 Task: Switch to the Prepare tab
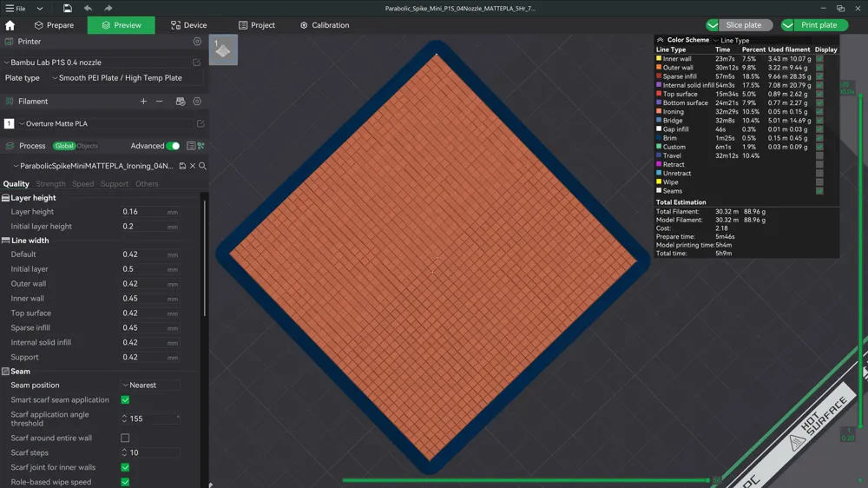pos(54,25)
